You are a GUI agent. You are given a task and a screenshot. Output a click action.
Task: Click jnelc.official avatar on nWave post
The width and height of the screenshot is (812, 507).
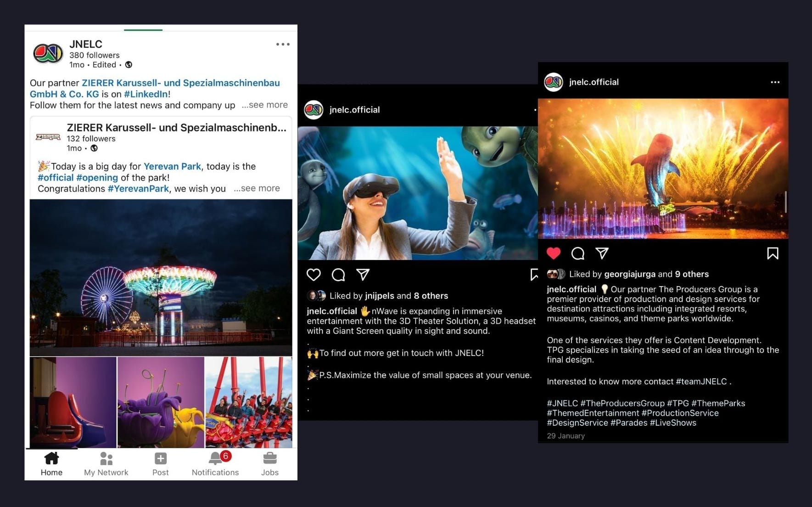(x=314, y=110)
